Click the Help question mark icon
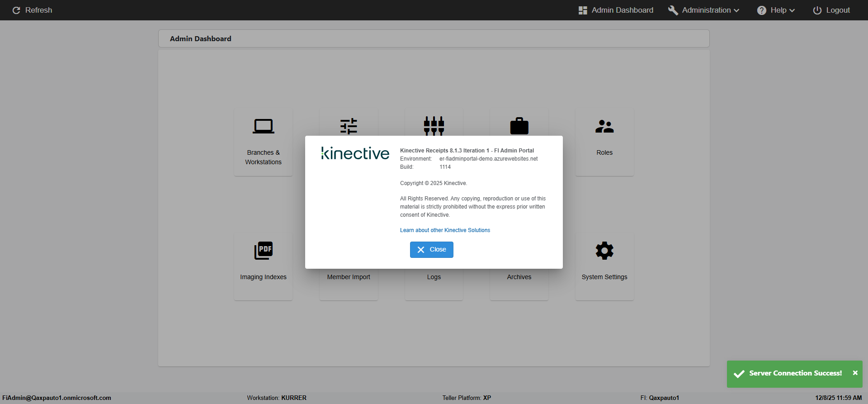The height and width of the screenshot is (404, 868). (x=762, y=10)
